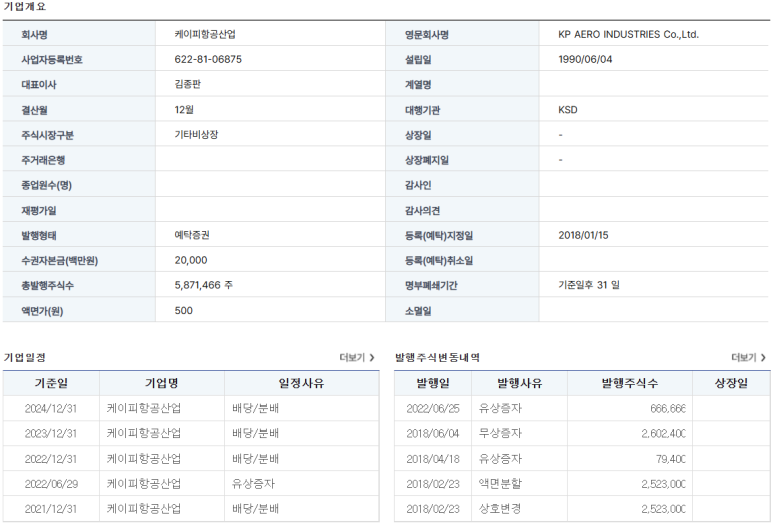This screenshot has width=773, height=525.
Task: Click company name 케이피항공산업 in overview
Action: 205,34
